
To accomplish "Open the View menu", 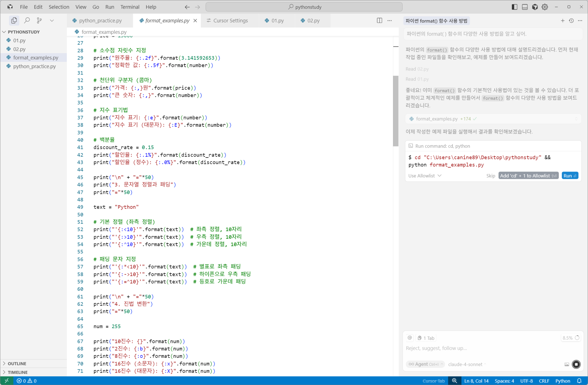I will [81, 7].
